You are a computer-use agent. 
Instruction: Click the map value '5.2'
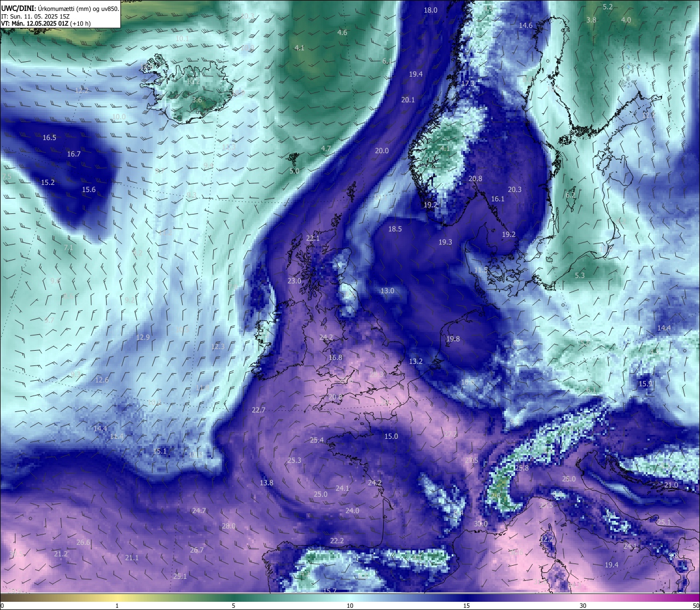click(x=608, y=7)
